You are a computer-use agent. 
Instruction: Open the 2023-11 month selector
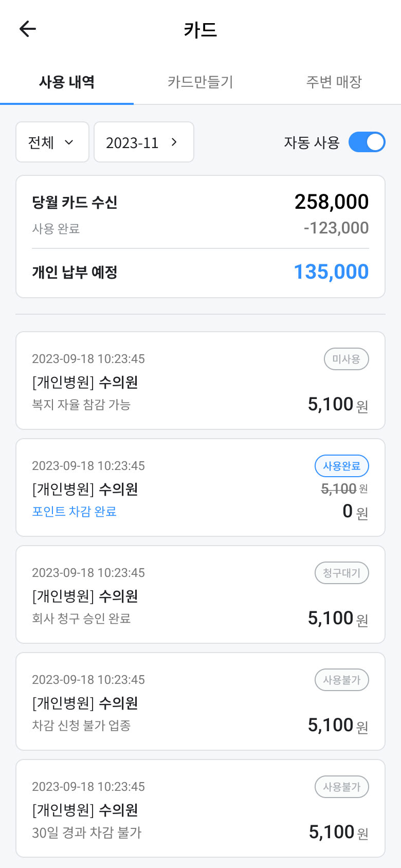coord(143,142)
